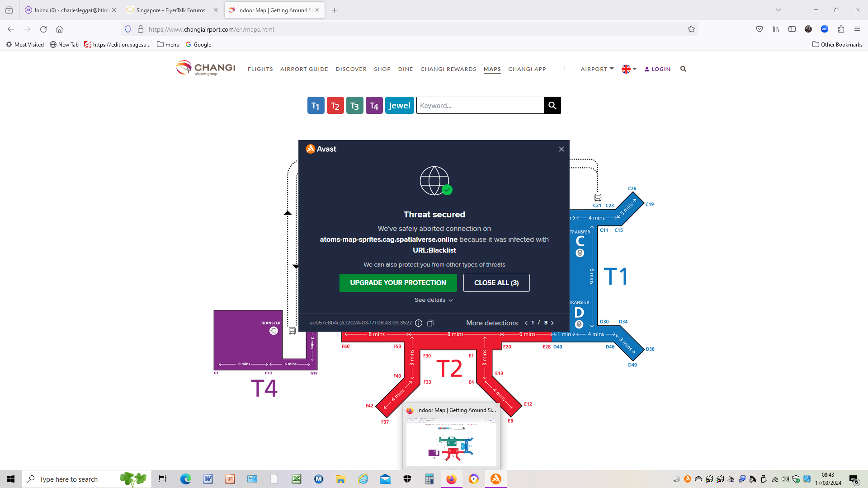
Task: Click the Keyword search input field
Action: coord(480,105)
